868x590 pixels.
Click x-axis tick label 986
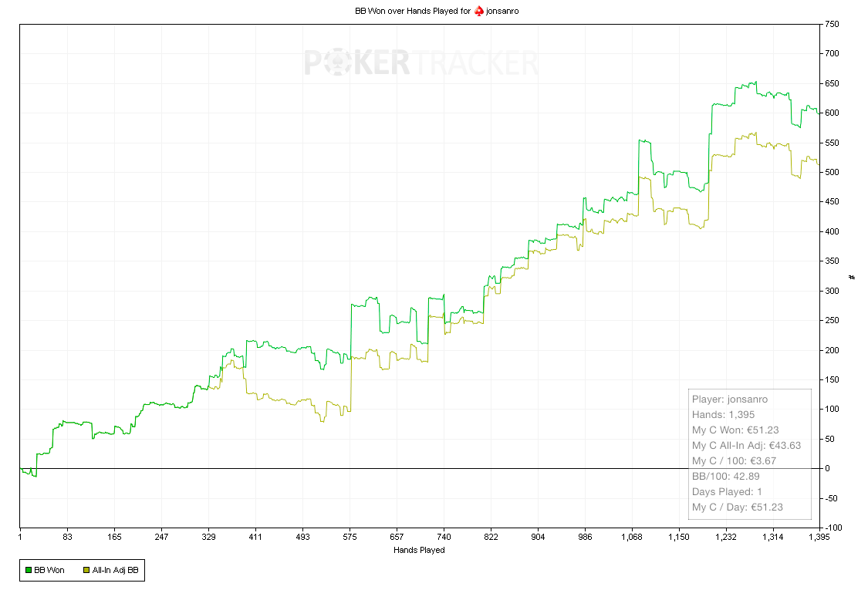coord(585,537)
